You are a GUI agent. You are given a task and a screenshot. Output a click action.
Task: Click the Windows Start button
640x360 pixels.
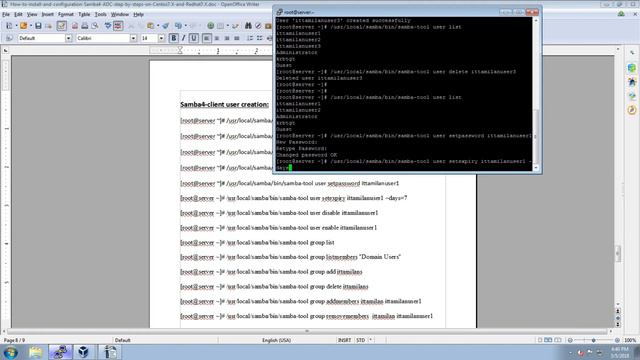11,352
